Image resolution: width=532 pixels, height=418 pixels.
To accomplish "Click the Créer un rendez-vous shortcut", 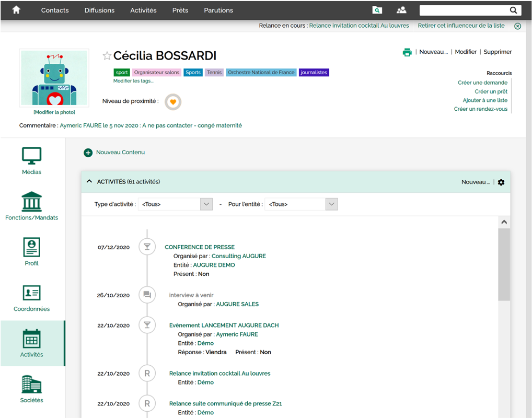I will coord(480,109).
